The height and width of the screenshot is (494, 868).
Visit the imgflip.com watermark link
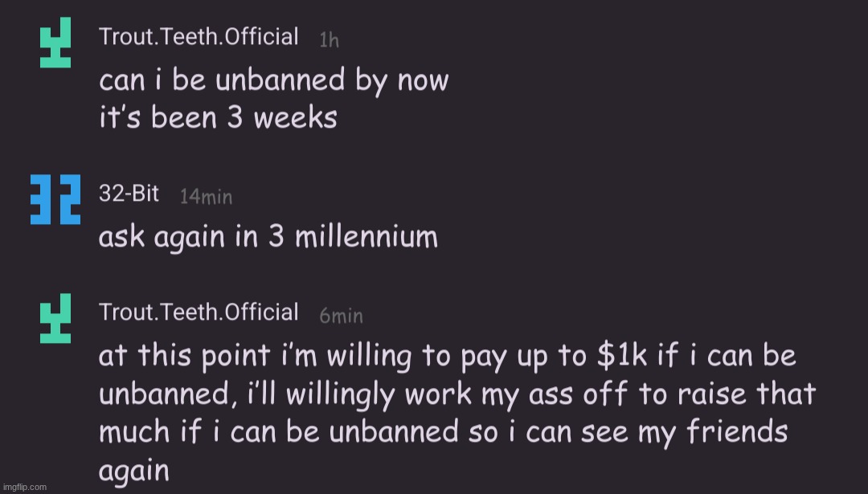pyautogui.click(x=24, y=486)
